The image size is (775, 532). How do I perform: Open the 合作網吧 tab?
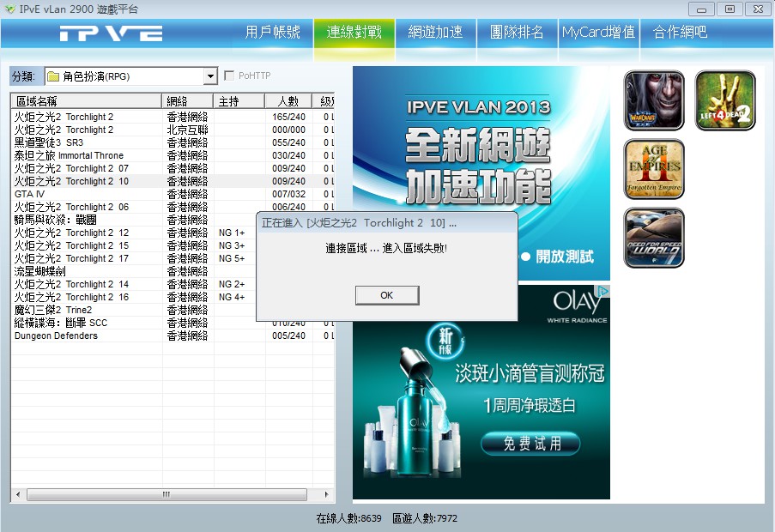(681, 33)
